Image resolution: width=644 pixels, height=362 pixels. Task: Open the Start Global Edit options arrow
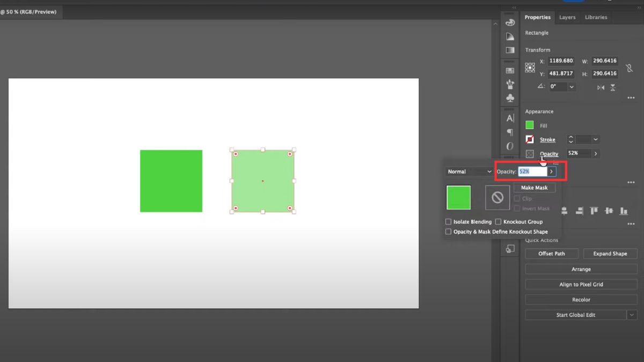pos(632,315)
